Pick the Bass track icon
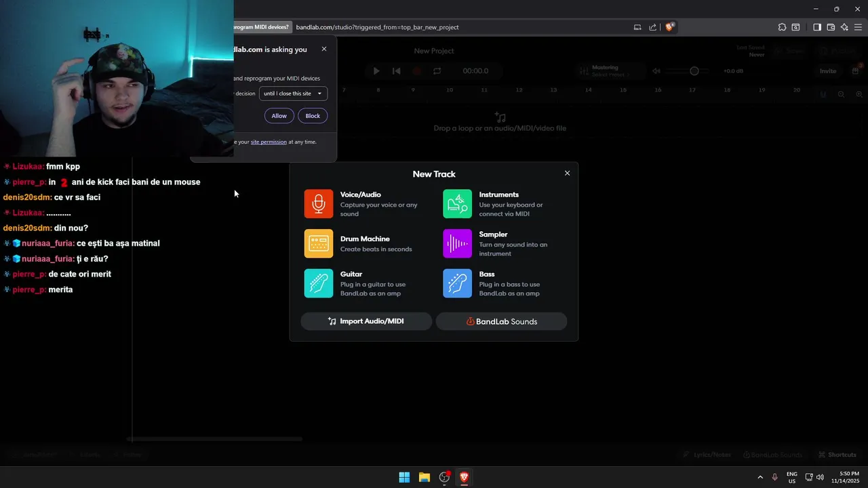Screen dimensions: 868x488 tap(457, 283)
